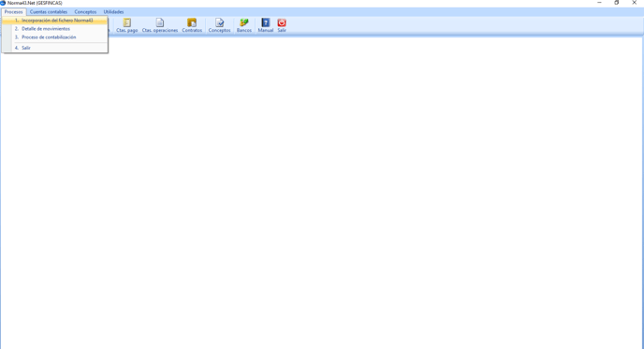This screenshot has width=644, height=349.
Task: Open the Manual help book icon
Action: tap(265, 25)
